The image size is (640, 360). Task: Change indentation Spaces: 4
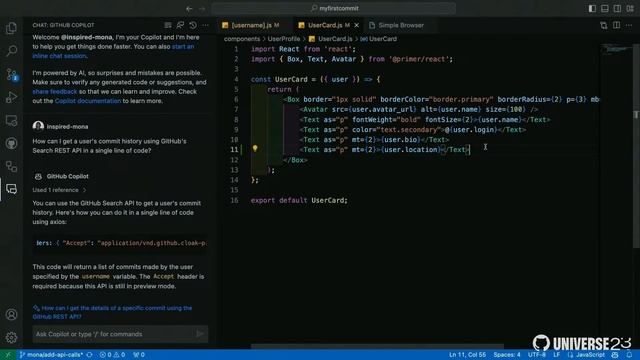click(x=507, y=355)
